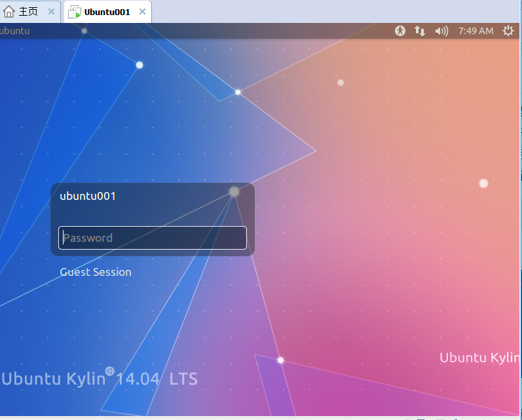522x420 pixels.
Task: Switch to the 主页 home tab
Action: point(30,12)
